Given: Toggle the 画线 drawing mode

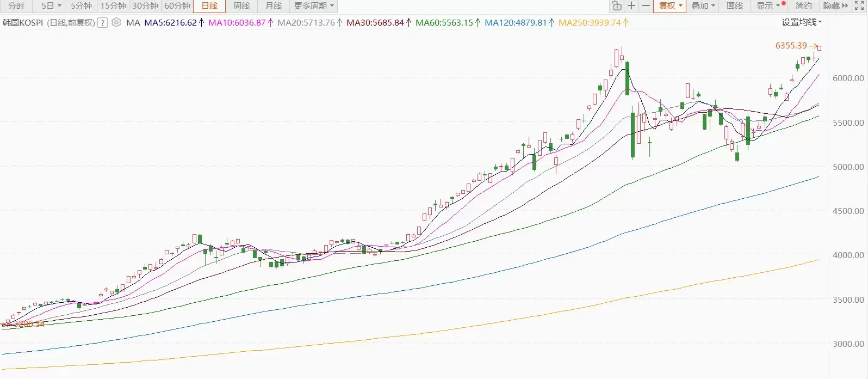Looking at the screenshot, I should (x=735, y=6).
